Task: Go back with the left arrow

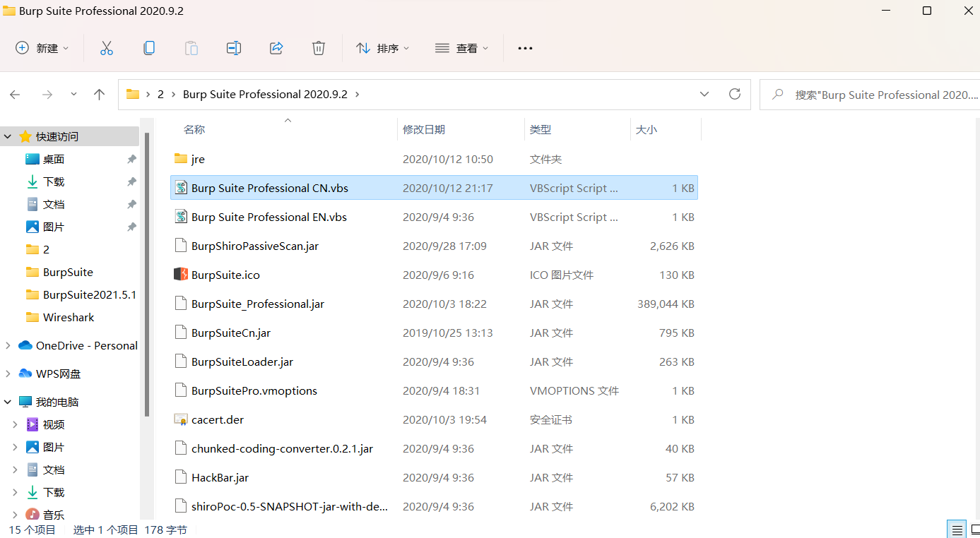Action: pos(15,95)
